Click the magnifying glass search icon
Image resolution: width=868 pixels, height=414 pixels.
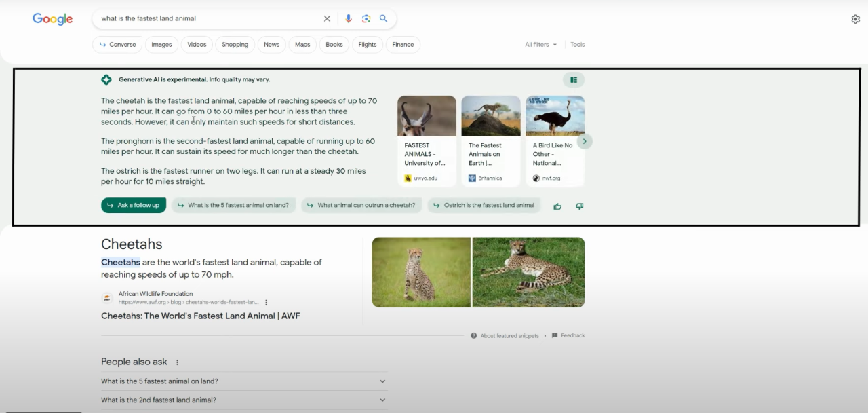coord(384,19)
